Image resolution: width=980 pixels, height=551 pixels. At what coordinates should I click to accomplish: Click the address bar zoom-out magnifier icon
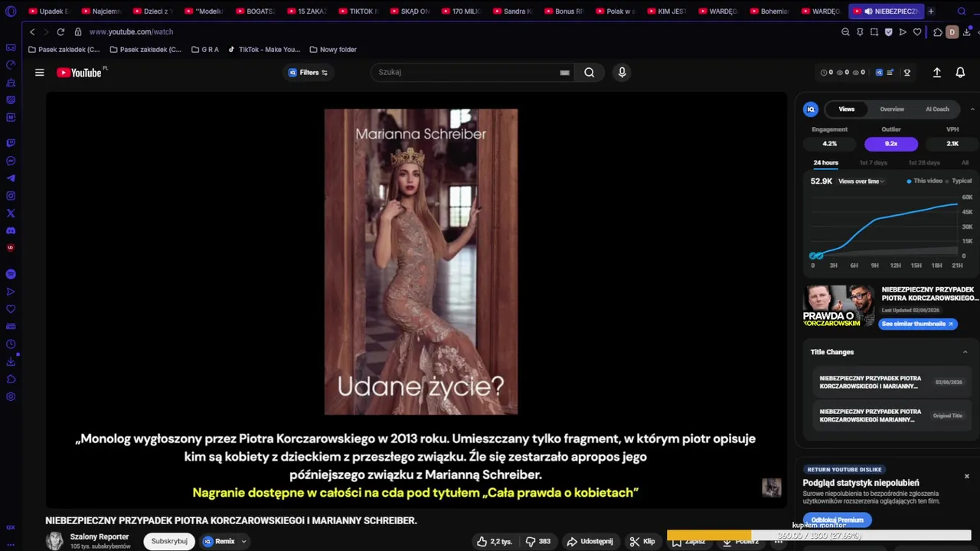845,32
